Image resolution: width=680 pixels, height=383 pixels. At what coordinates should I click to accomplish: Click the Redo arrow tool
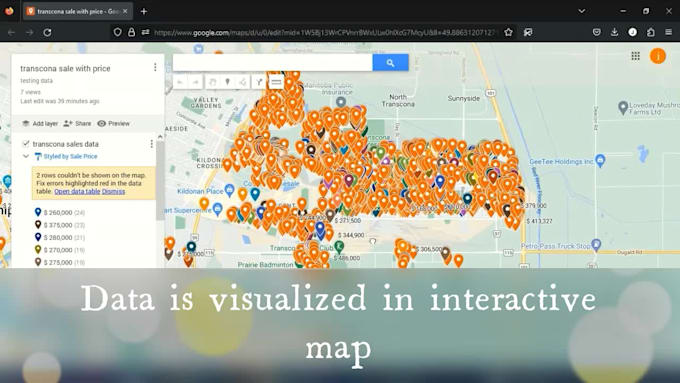[x=196, y=82]
